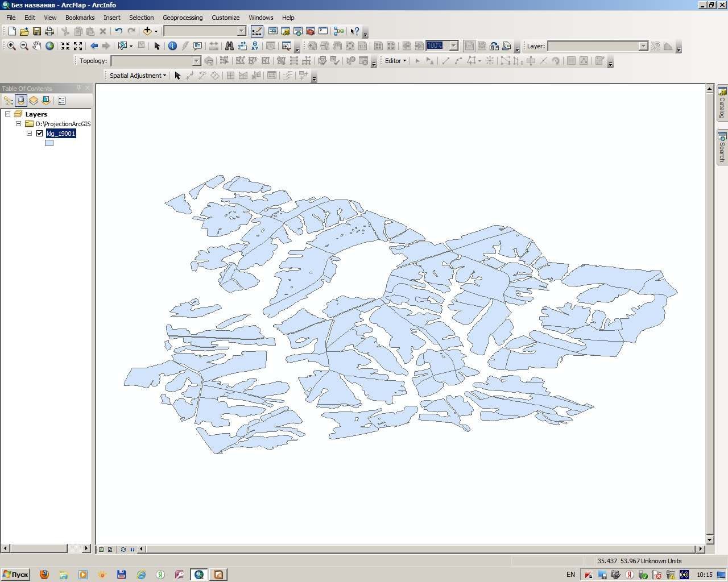The image size is (728, 582).
Task: Open Table Of Contents Options icon
Action: pos(62,101)
